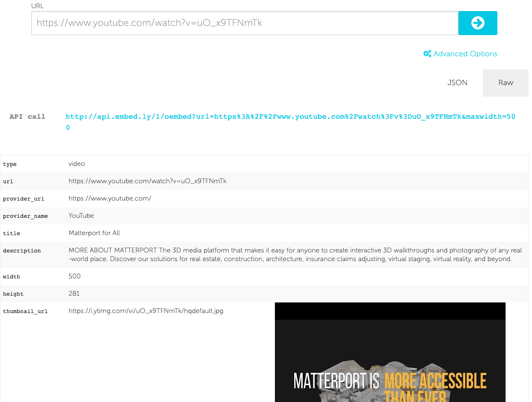Open the api.embed.ly API call link
The width and height of the screenshot is (532, 402).
pos(290,122)
